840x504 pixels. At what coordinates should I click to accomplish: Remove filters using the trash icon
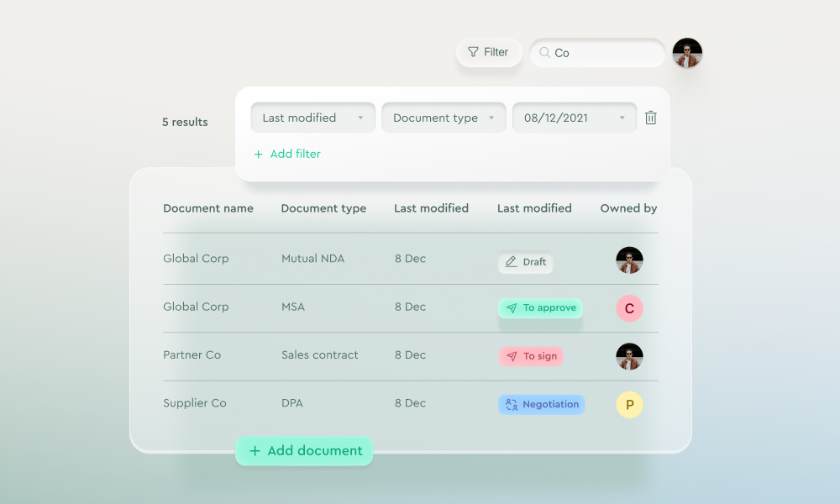point(650,118)
